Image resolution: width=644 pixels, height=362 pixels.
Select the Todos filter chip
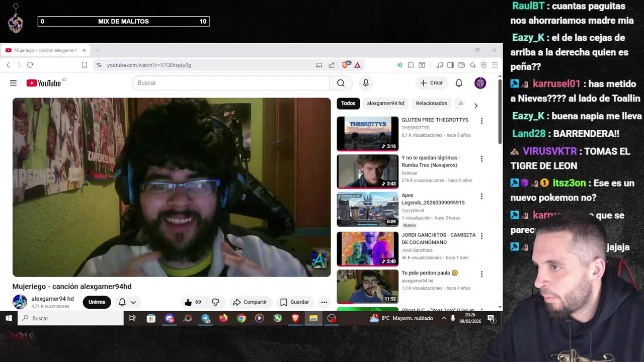click(x=348, y=104)
